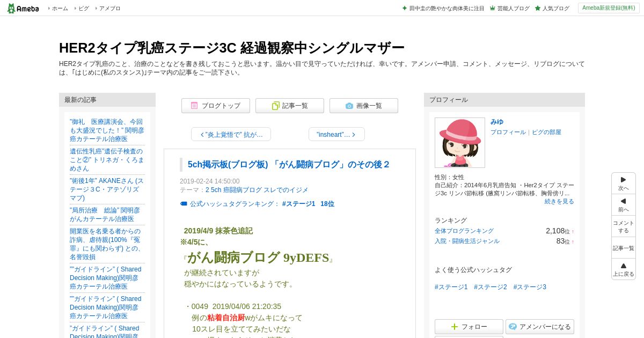Click the プロフィール panel header
The width and height of the screenshot is (644, 338).
504,100
